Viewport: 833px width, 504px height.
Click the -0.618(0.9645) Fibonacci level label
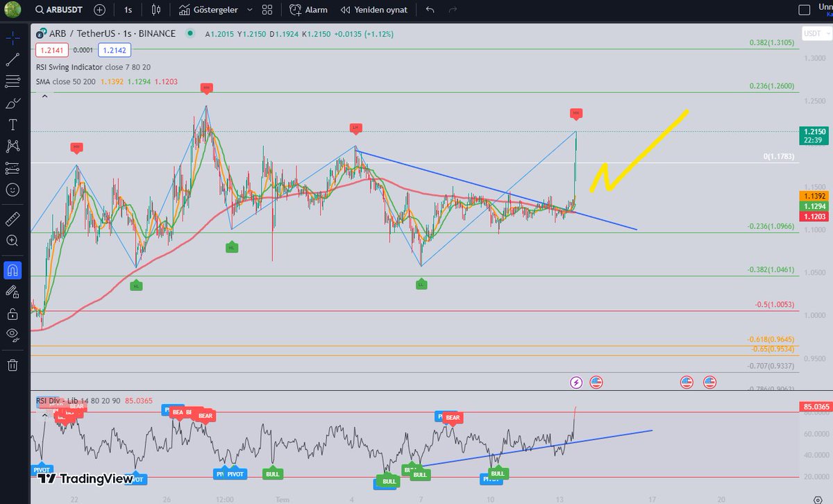point(771,339)
